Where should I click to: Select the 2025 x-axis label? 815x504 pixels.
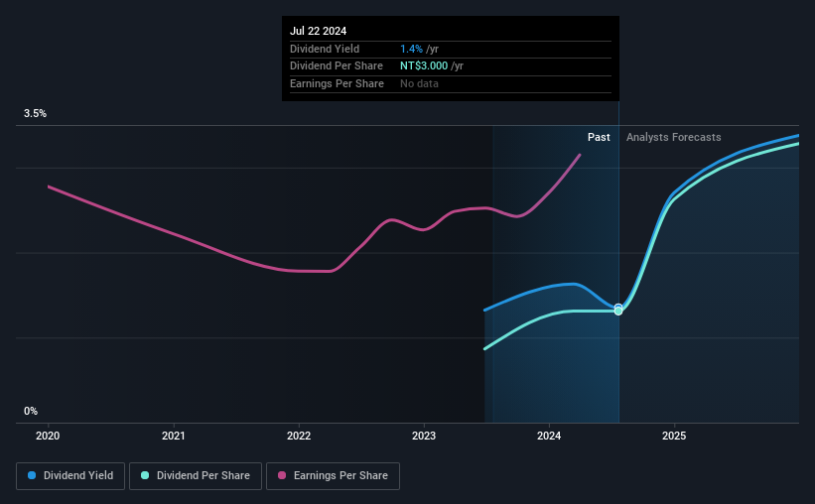[x=674, y=436]
